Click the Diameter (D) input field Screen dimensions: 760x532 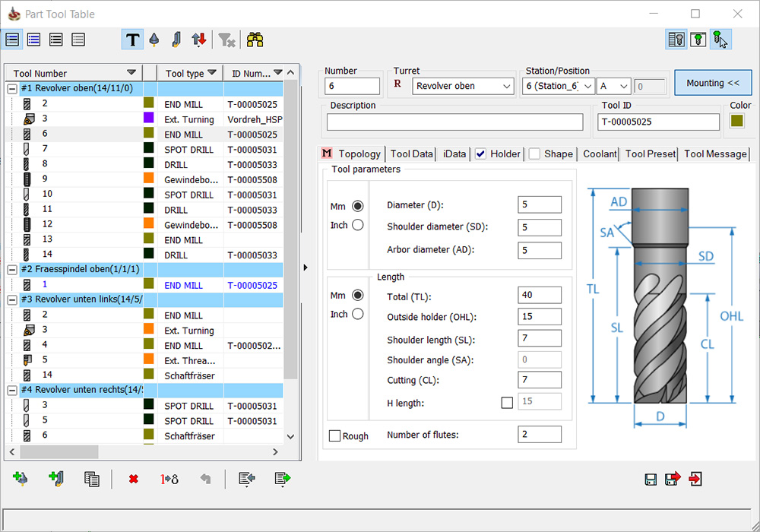pos(540,204)
